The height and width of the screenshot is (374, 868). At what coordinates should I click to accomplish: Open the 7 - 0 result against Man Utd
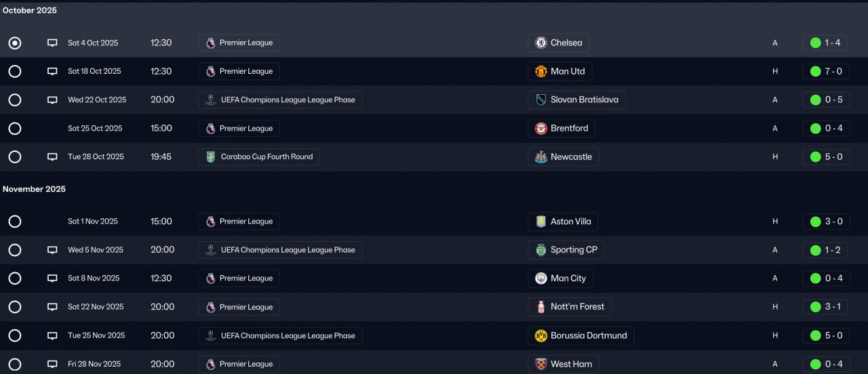pos(826,71)
